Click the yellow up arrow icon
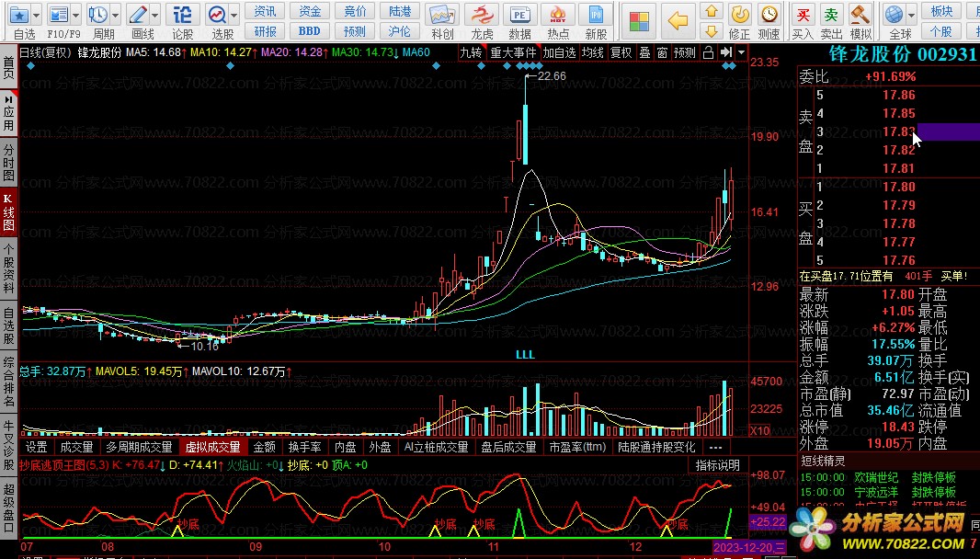980x559 pixels. pyautogui.click(x=712, y=11)
